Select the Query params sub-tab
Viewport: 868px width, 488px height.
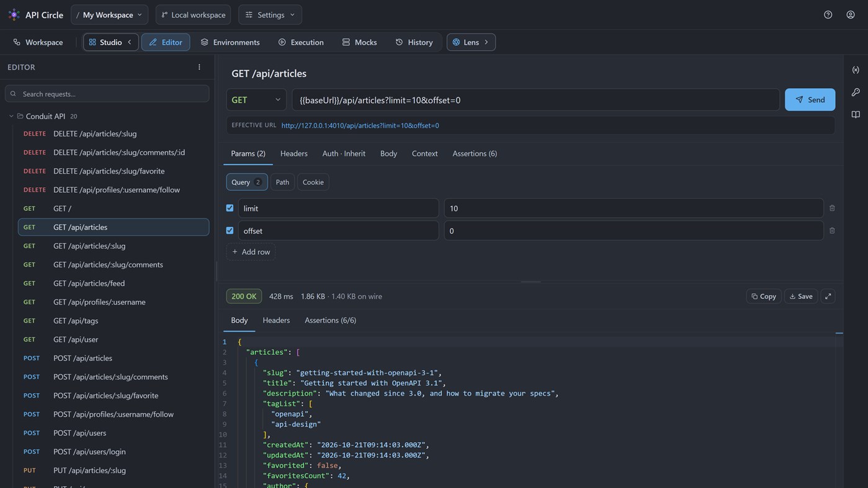pyautogui.click(x=247, y=182)
